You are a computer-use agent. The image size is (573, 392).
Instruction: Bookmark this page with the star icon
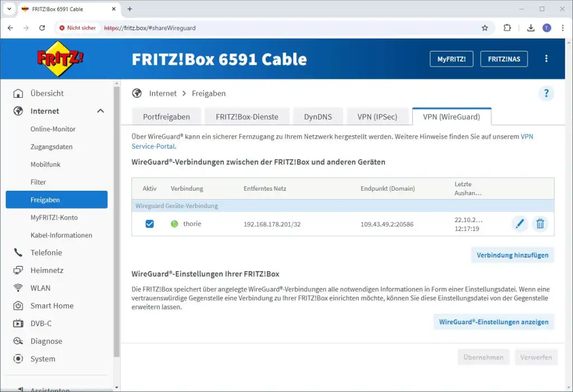[485, 28]
